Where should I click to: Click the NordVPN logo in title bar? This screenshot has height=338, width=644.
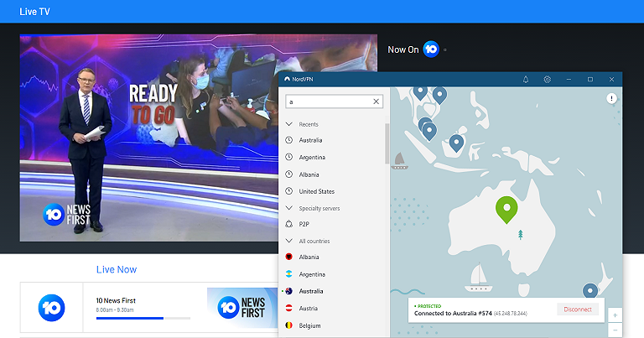(x=287, y=80)
